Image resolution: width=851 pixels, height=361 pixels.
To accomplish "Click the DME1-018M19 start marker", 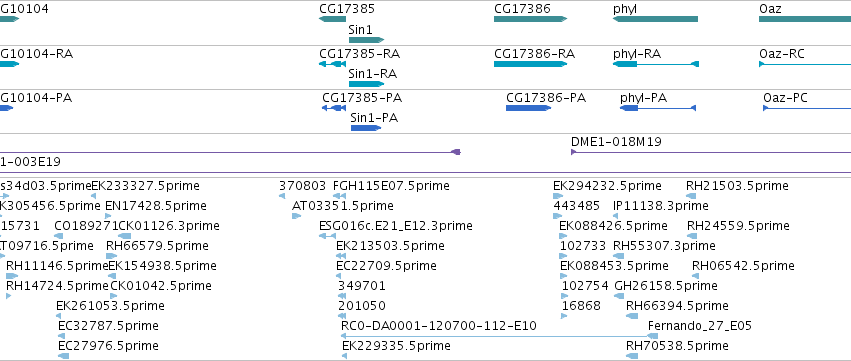I will (573, 152).
